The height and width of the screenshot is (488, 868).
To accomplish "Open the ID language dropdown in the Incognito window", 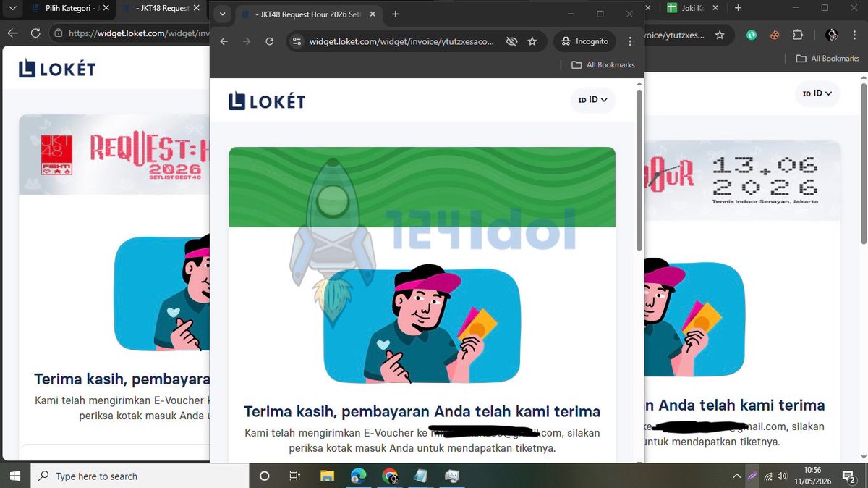I will point(592,100).
